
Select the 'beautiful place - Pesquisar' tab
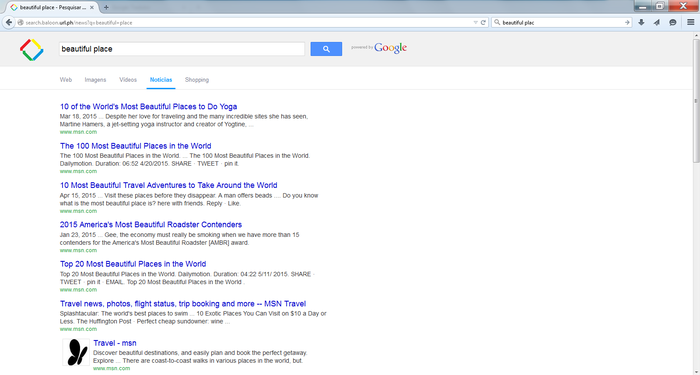tap(53, 8)
